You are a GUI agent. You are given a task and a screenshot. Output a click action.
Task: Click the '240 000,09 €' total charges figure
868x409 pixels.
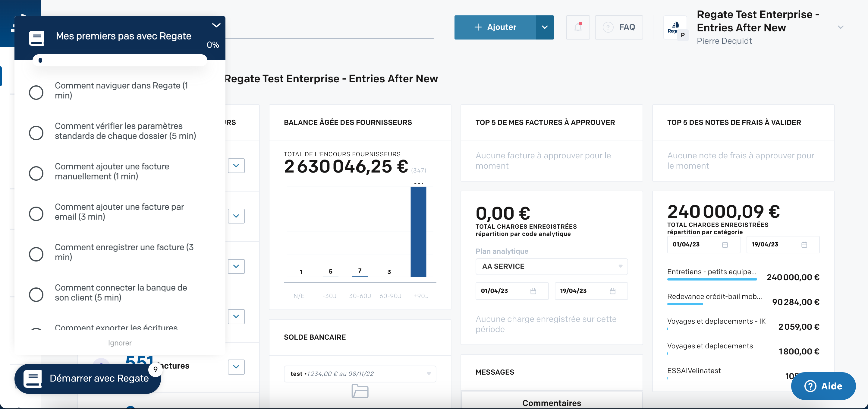(x=723, y=212)
